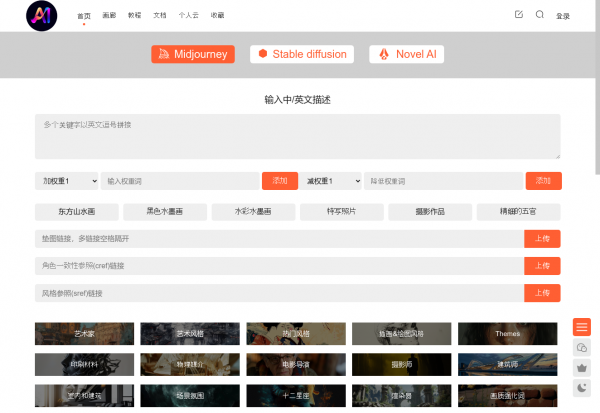Click the WeChat contact icon
The width and height of the screenshot is (600, 413).
(582, 347)
